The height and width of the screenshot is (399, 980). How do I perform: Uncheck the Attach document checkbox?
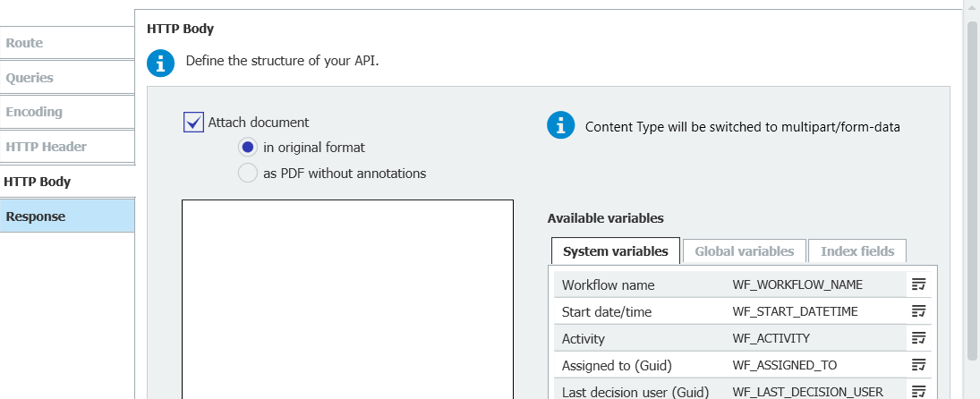[x=193, y=123]
